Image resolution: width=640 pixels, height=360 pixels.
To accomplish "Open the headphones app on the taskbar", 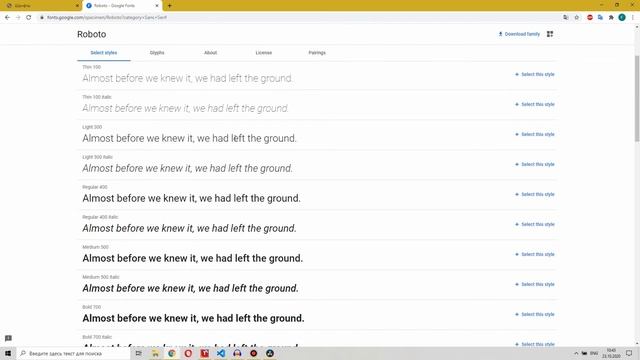I will [x=237, y=353].
